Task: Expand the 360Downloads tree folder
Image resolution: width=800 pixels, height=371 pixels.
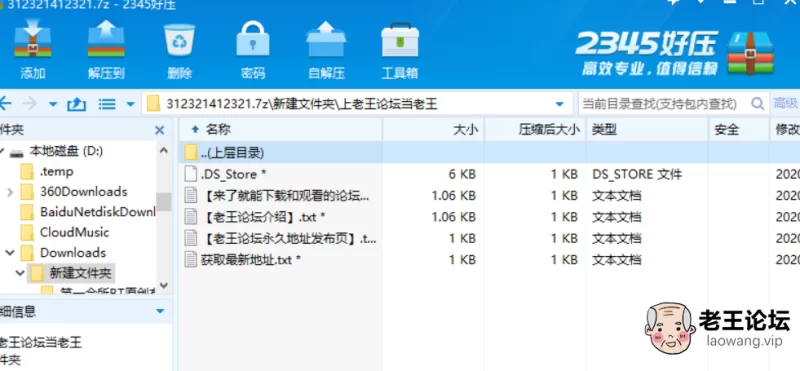Action: [10, 192]
